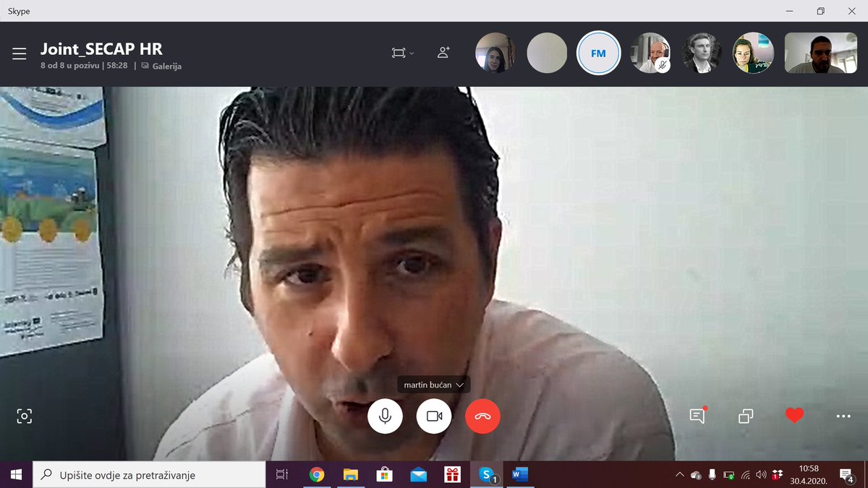Click the taskbar search box

tap(149, 475)
